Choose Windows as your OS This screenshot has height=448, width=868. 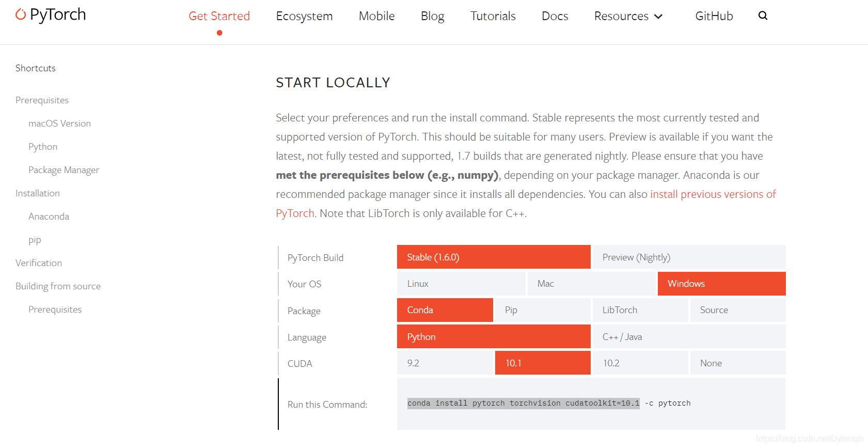722,284
